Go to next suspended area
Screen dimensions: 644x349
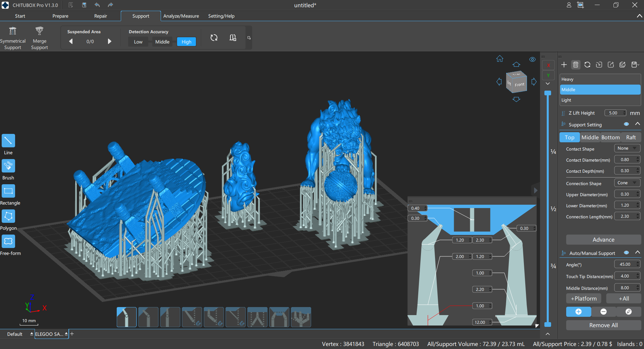[109, 41]
